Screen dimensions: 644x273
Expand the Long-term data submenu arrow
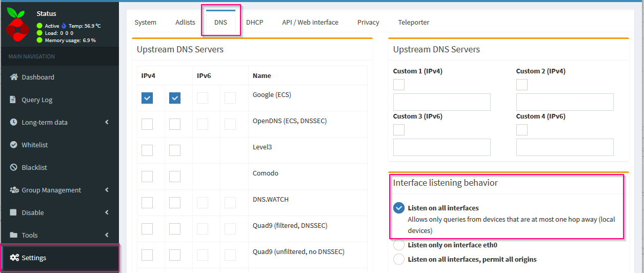[107, 122]
